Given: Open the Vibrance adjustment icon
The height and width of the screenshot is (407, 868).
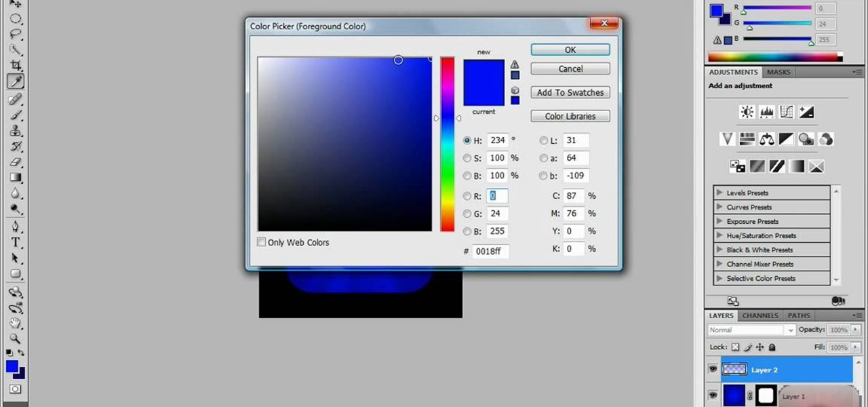Looking at the screenshot, I should pos(727,139).
